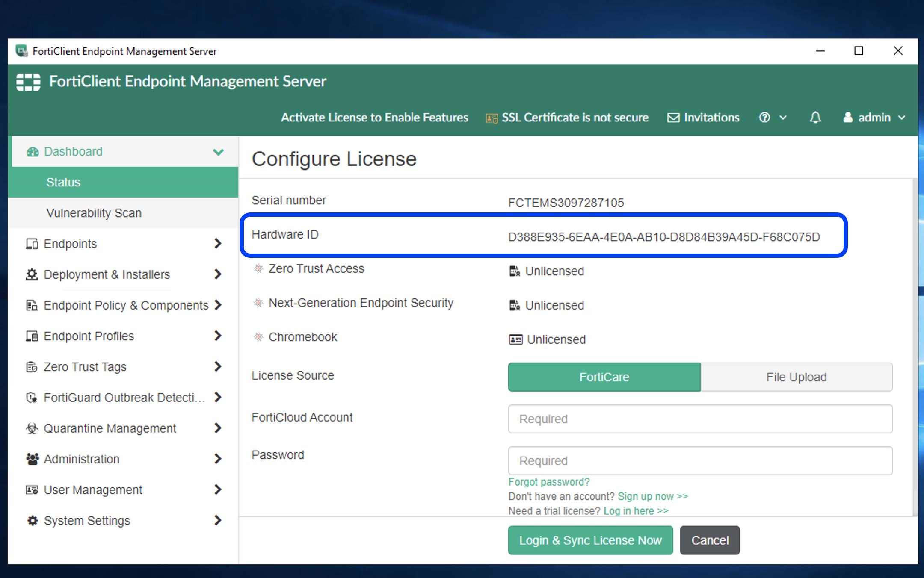Click the User Management ID card icon
Screen dimensions: 924x578
pyautogui.click(x=32, y=490)
